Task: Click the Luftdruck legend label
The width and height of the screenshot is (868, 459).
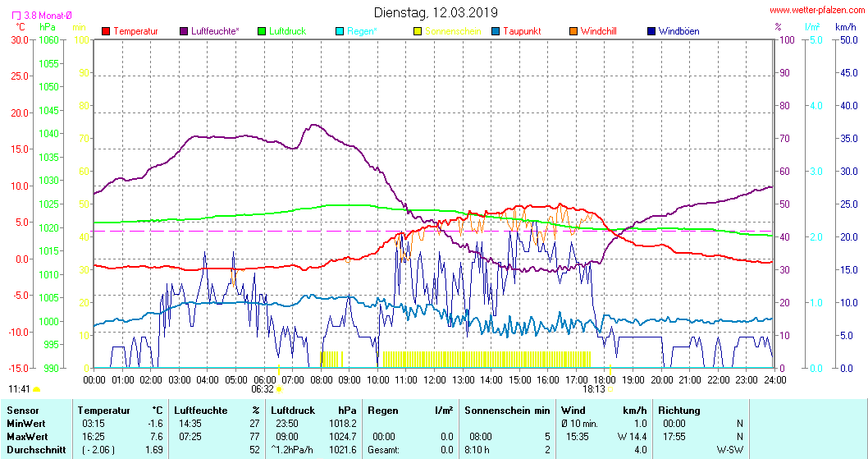Action: [287, 31]
